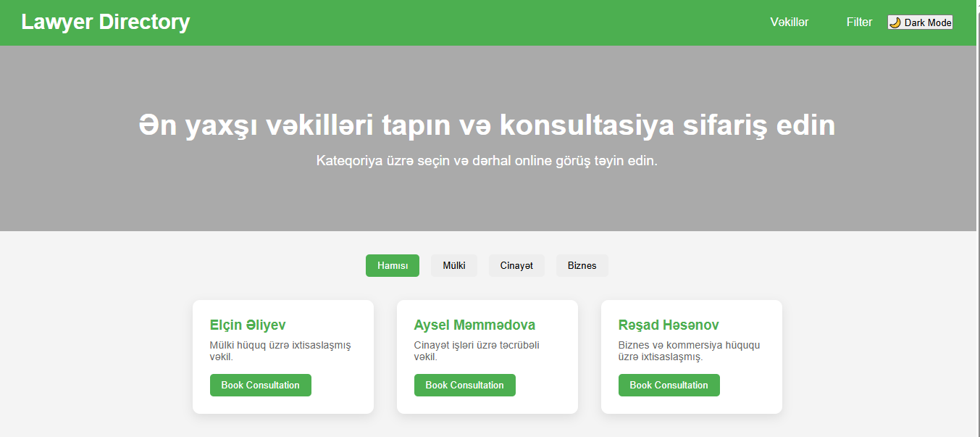Click the Filter link in header

click(x=859, y=22)
